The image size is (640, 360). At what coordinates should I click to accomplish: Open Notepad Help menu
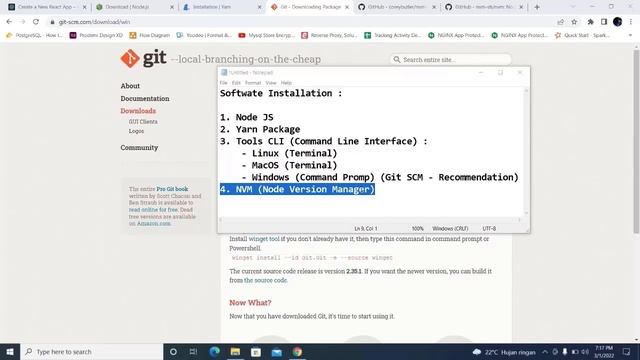[x=286, y=83]
